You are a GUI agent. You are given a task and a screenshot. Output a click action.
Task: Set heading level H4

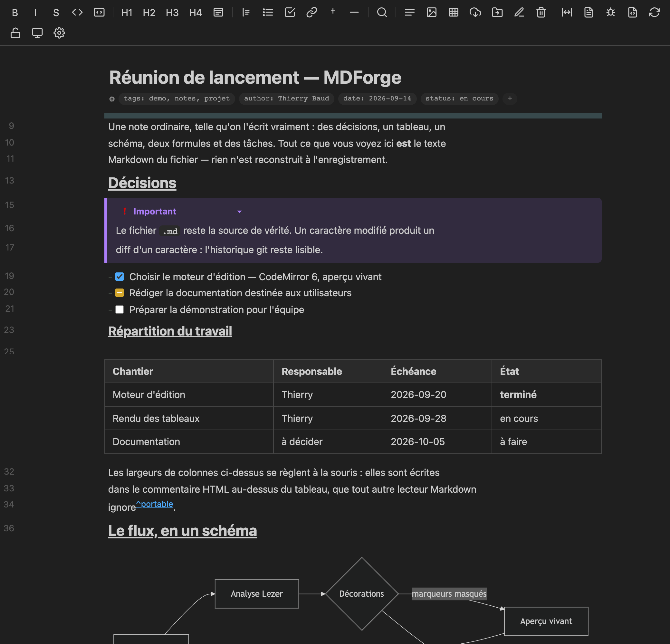point(196,13)
